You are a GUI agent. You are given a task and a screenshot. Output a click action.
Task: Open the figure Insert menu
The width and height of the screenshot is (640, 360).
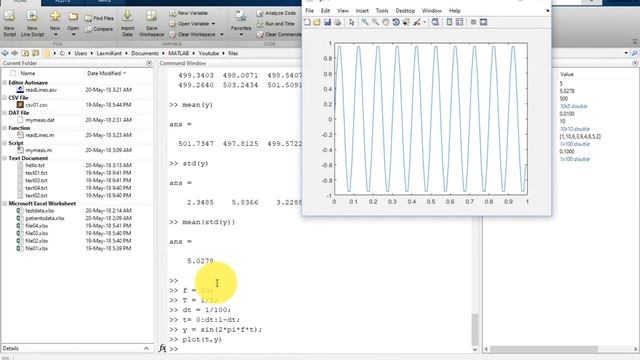click(362, 11)
